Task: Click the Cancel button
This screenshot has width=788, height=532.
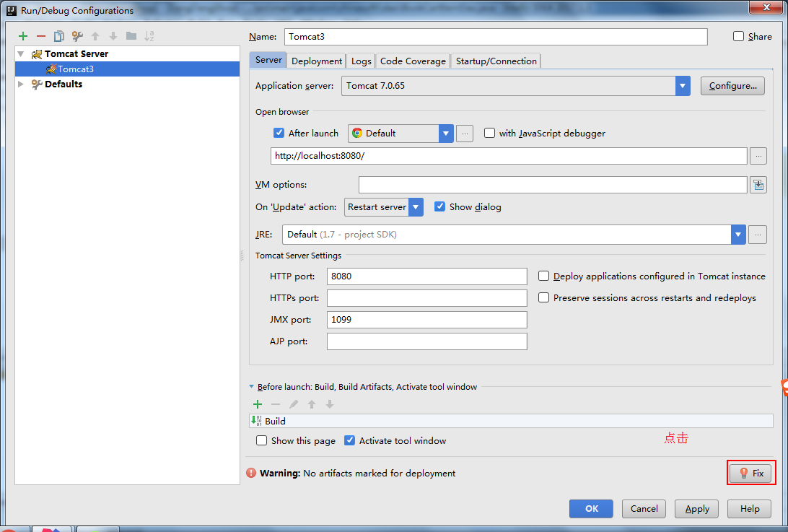Action: click(x=644, y=509)
